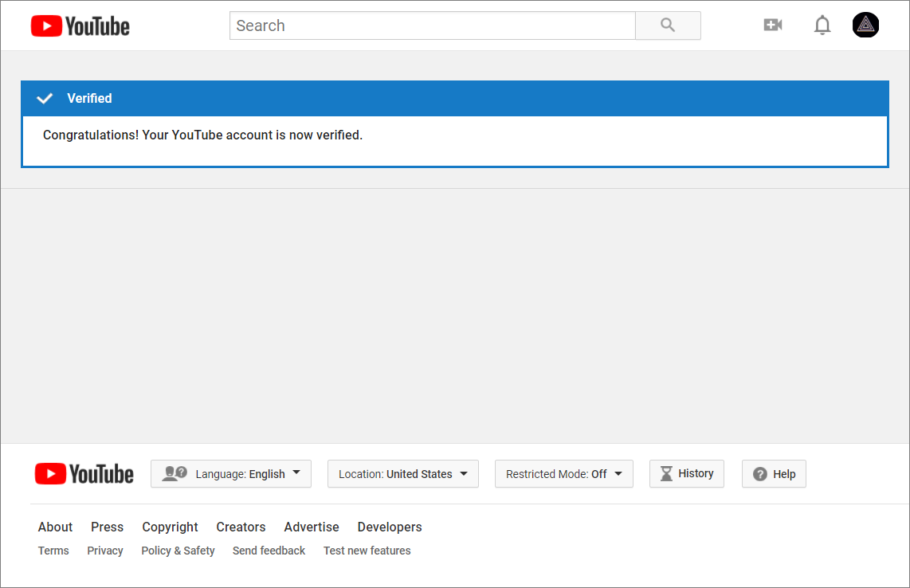This screenshot has width=910, height=588.
Task: Open the Developers link
Action: [390, 527]
